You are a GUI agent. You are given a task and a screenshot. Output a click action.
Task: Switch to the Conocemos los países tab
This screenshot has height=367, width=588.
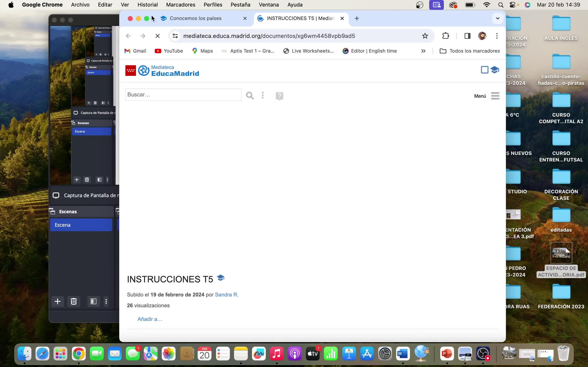[x=196, y=18]
